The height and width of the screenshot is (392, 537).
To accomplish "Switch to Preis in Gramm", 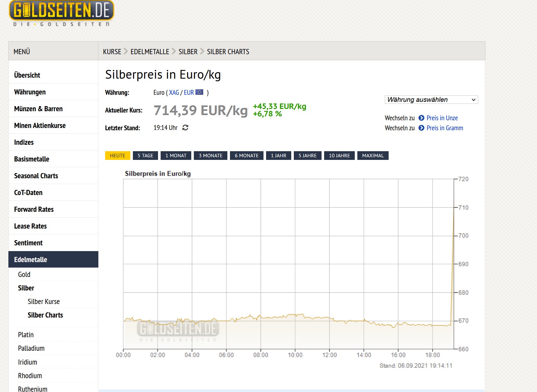I will pos(445,128).
